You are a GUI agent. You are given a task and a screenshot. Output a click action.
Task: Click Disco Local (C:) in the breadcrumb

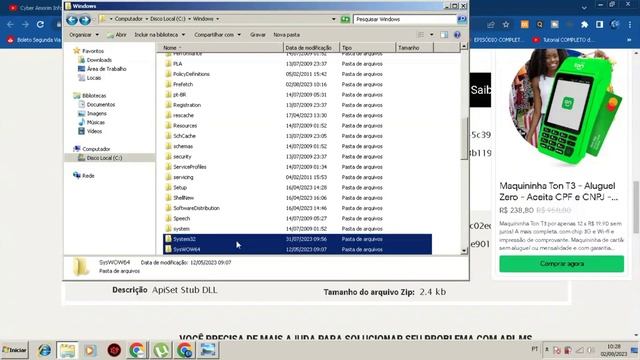coord(167,19)
